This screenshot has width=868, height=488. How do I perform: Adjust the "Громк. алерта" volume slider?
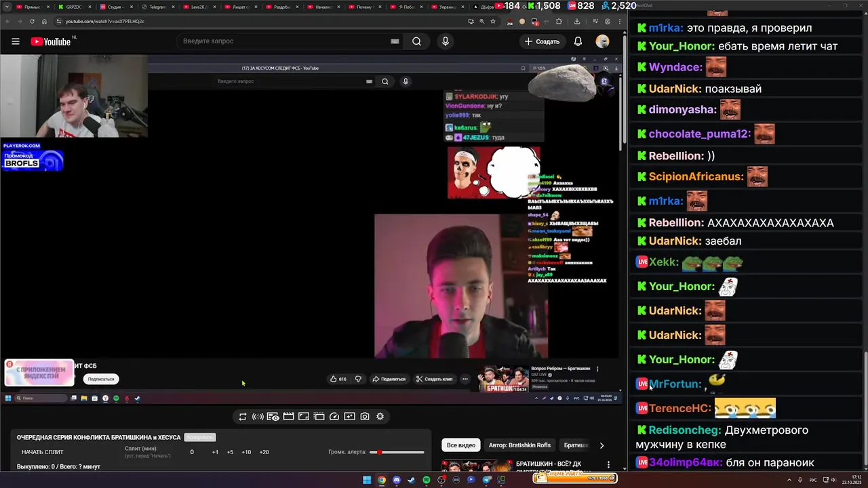click(x=397, y=452)
